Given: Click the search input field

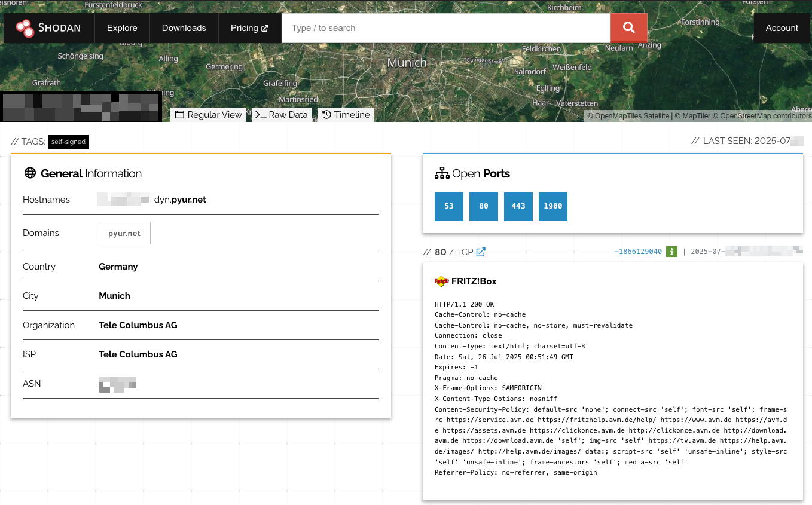Looking at the screenshot, I should (x=445, y=28).
